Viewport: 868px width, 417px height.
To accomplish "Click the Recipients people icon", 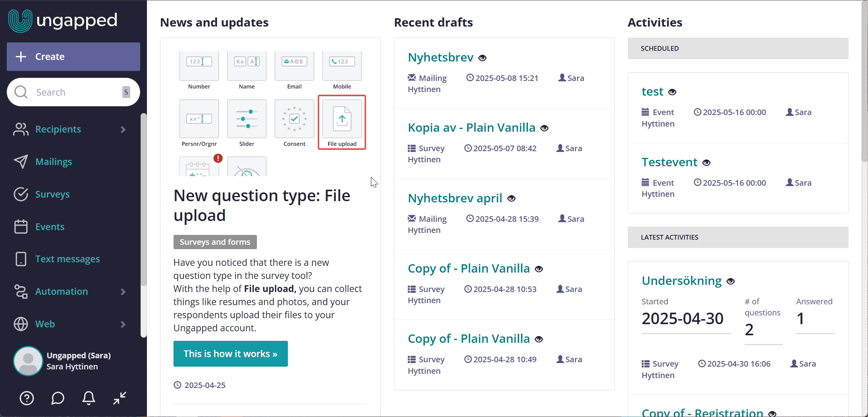I will point(21,129).
